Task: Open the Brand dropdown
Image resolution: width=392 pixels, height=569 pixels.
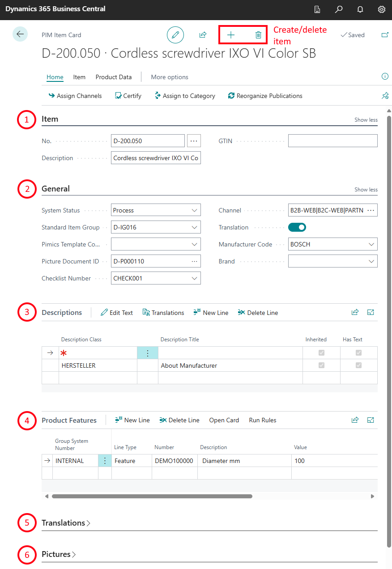Action: 371,261
